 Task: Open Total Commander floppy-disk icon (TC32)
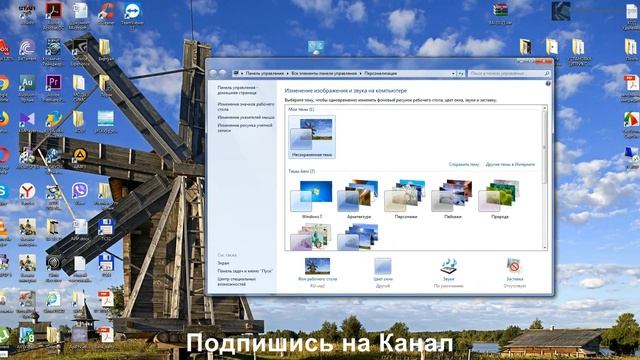pyautogui.click(x=106, y=227)
